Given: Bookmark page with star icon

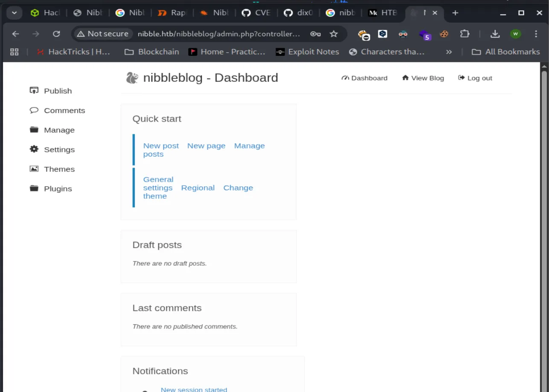Looking at the screenshot, I should coord(334,34).
